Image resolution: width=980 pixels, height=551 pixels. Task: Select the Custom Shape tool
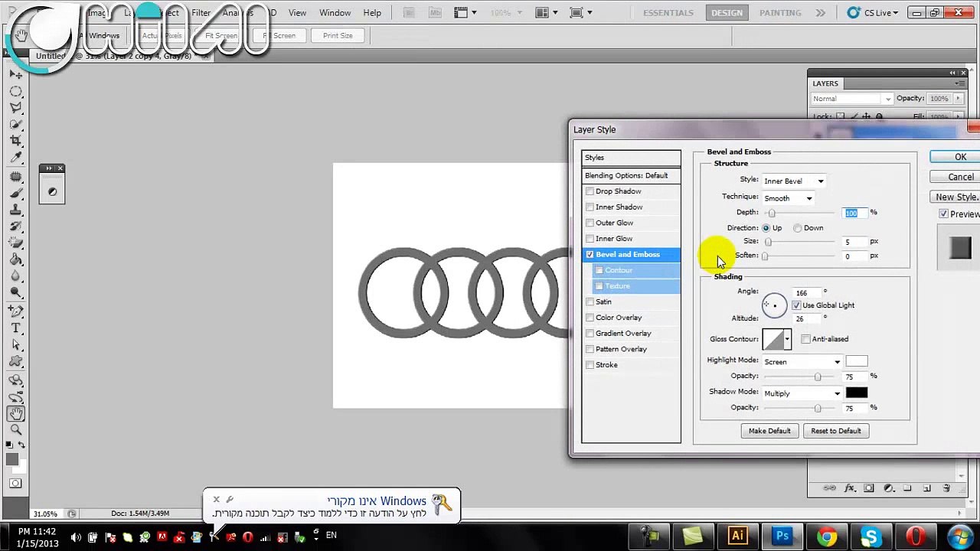[x=15, y=361]
